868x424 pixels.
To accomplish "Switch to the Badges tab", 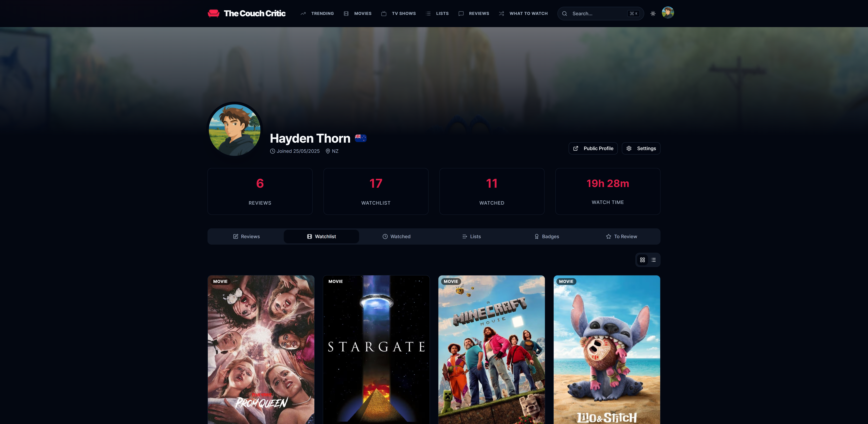I will (x=547, y=236).
